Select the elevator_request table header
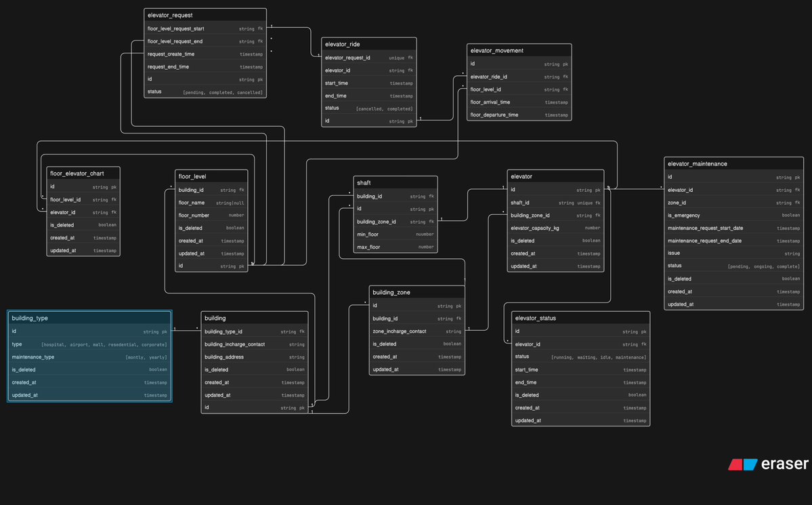Screen dimensions: 812x505 [x=205, y=15]
